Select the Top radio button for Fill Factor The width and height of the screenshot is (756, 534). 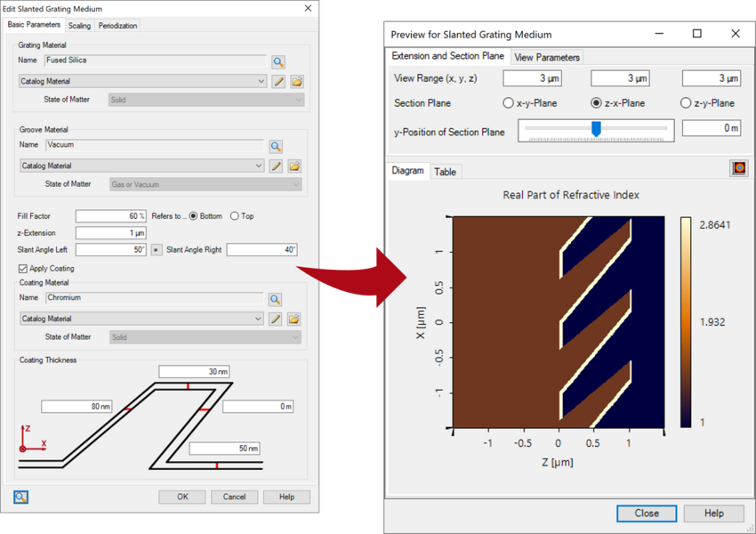click(235, 216)
